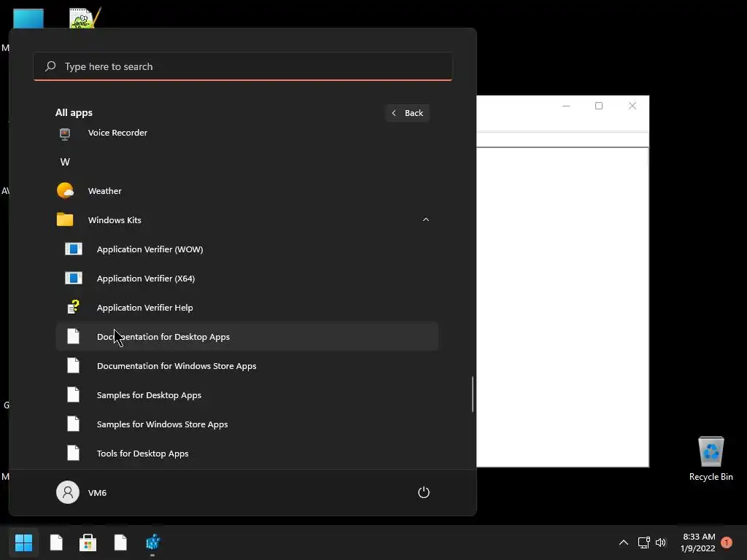Click the first blank document taskbar icon

pyautogui.click(x=56, y=542)
